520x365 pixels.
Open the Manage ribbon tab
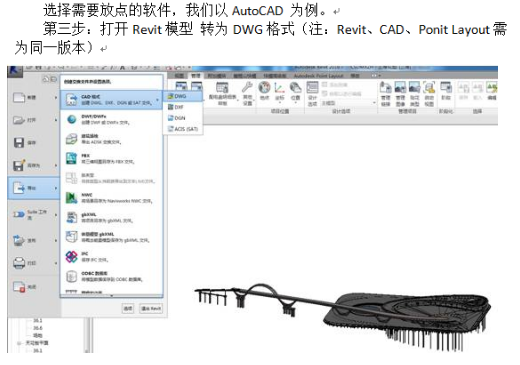pos(196,76)
